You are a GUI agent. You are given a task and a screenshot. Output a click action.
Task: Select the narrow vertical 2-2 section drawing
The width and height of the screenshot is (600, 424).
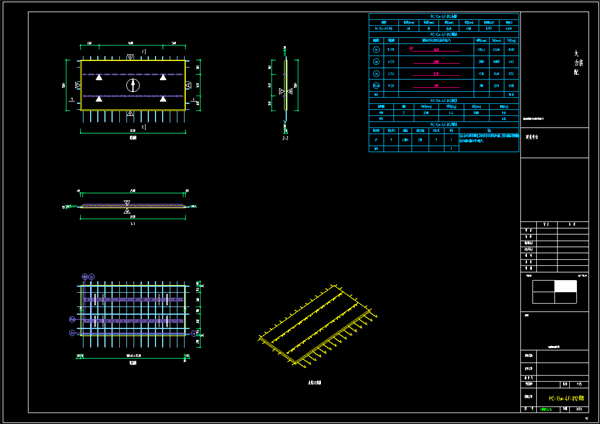[x=285, y=89]
